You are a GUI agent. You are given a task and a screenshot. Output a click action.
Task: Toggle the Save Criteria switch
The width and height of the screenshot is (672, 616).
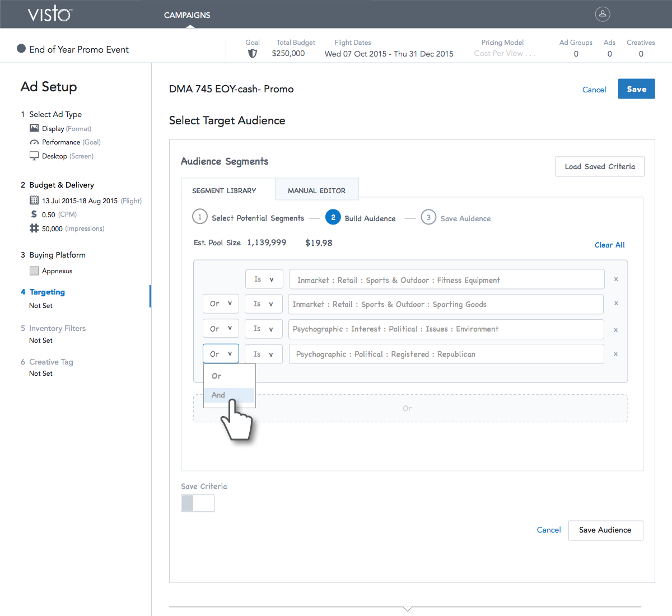[x=197, y=503]
